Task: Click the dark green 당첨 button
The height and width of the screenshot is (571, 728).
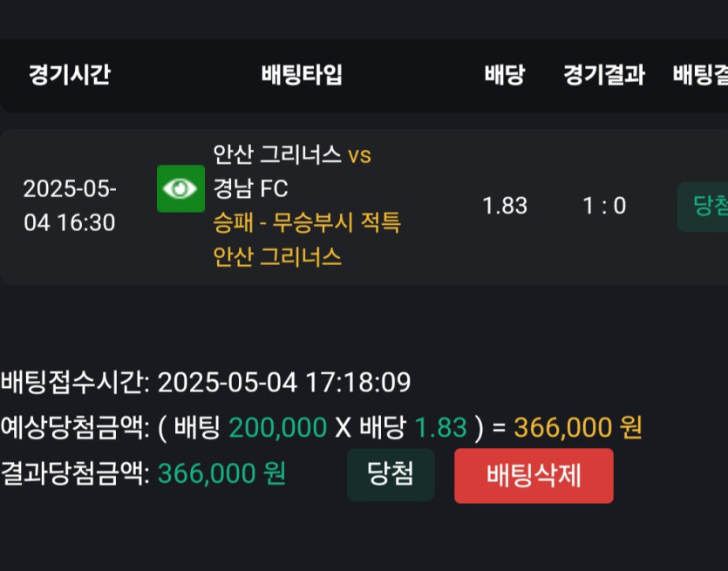Action: (x=391, y=474)
